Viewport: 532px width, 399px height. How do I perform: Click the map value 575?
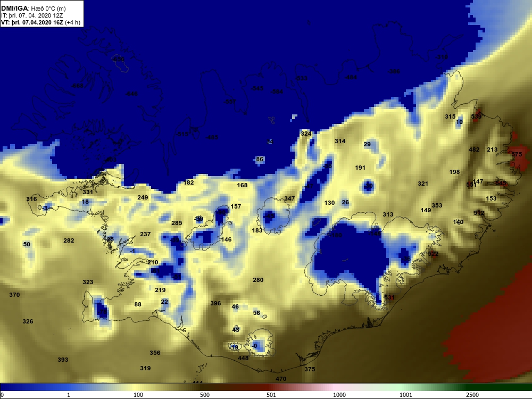pyautogui.click(x=517, y=154)
